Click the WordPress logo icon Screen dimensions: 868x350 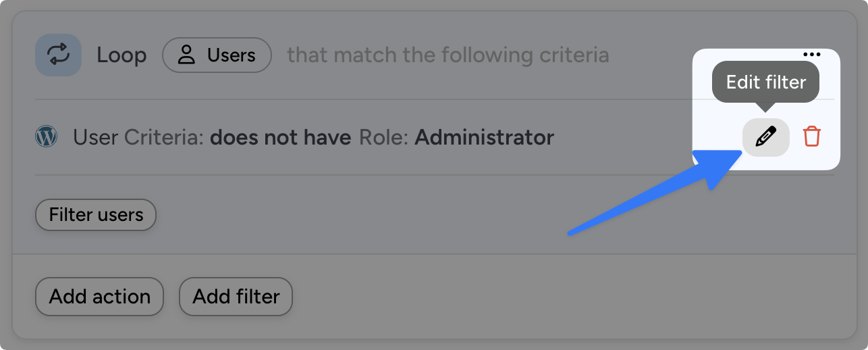(x=46, y=137)
